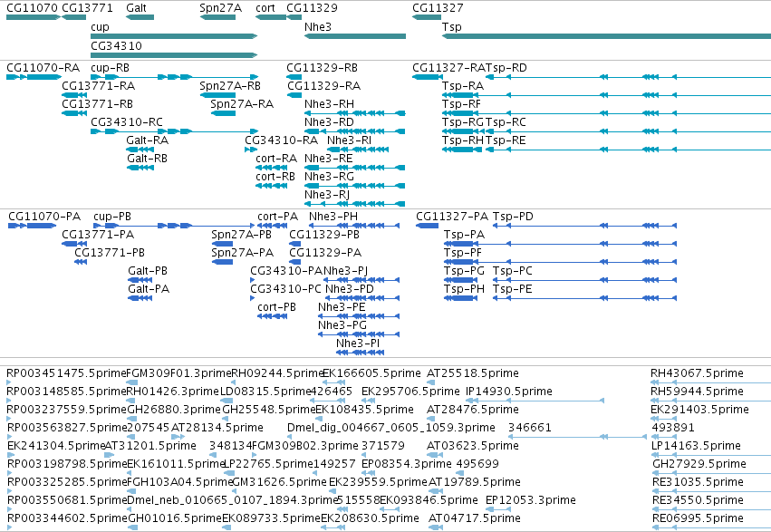Viewport: 771px width, 532px height.
Task: Select the GH26880.3prime EST label
Action: click(174, 410)
